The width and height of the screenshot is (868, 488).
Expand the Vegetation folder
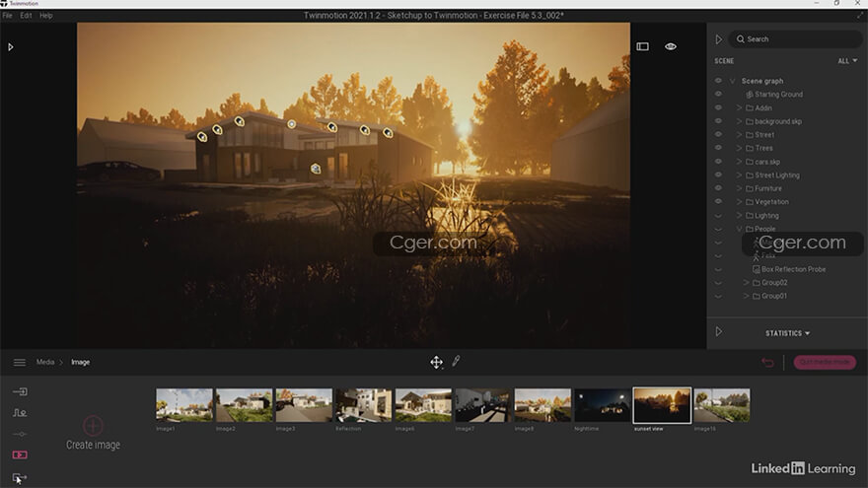(739, 202)
